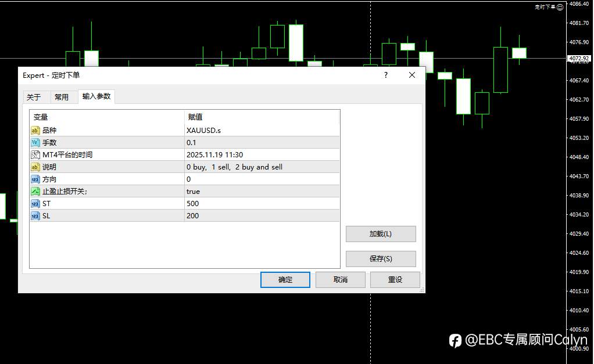594x364 pixels.
Task: Edit the 2025.11.19 11:30 time value
Action: [262, 155]
